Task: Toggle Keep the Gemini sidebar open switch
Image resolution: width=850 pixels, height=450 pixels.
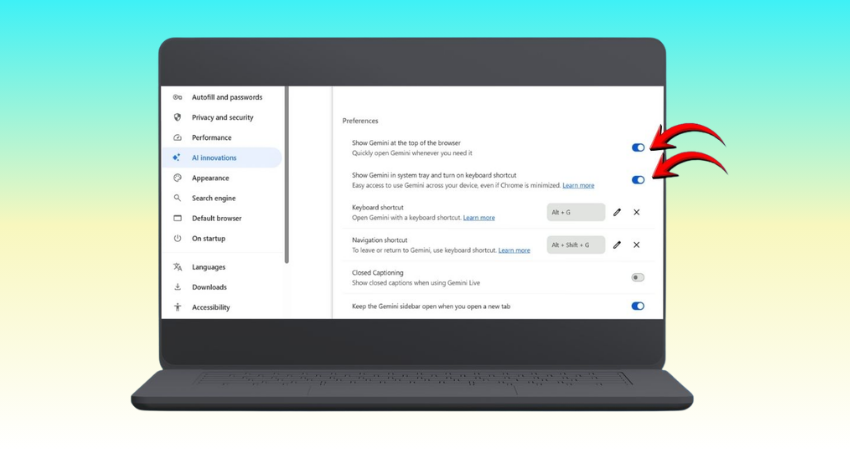Action: tap(638, 306)
